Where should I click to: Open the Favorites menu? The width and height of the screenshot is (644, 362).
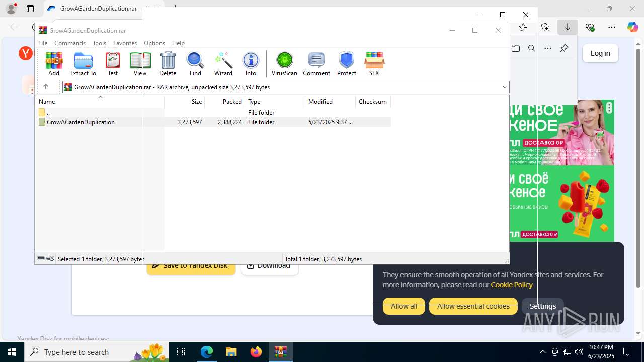[125, 43]
